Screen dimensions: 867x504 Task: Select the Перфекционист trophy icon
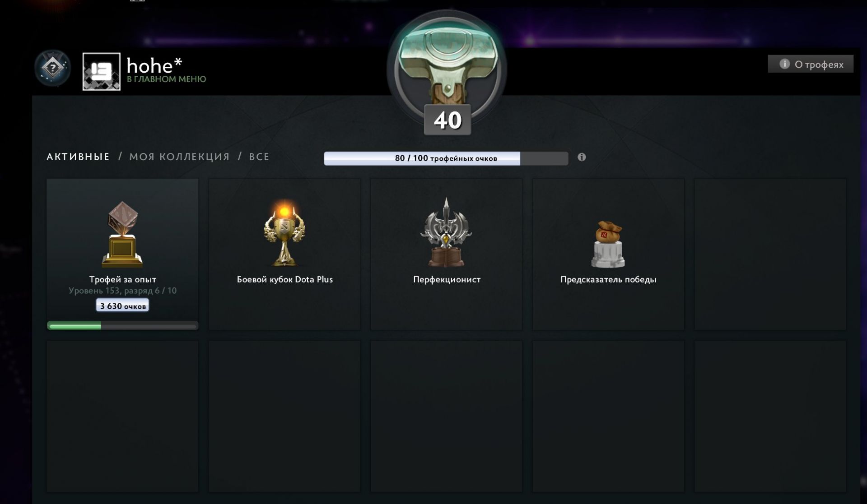446,233
